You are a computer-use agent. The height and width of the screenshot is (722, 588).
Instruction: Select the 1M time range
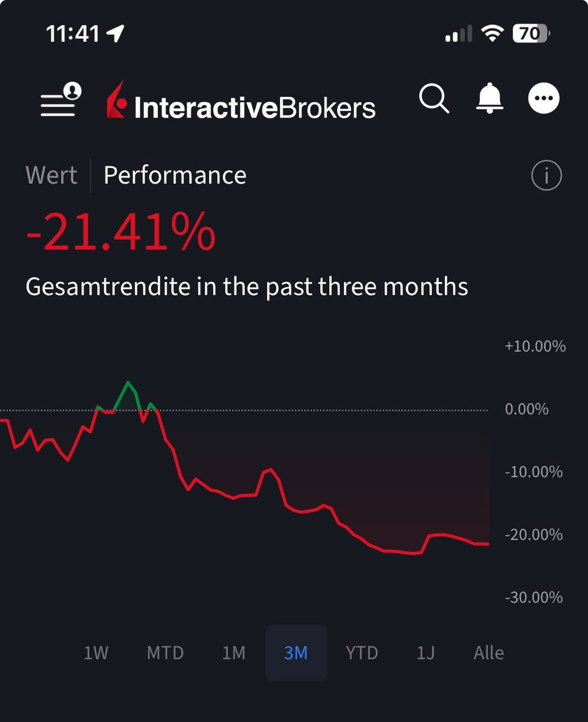233,653
